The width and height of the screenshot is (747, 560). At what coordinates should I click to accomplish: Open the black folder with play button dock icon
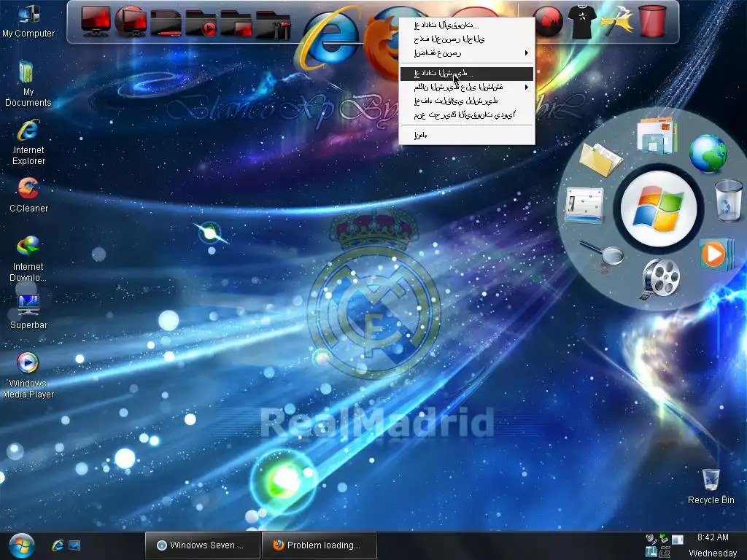[201, 23]
